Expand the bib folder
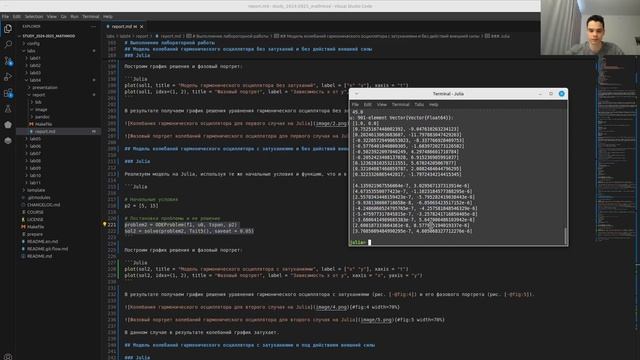 (x=38, y=102)
